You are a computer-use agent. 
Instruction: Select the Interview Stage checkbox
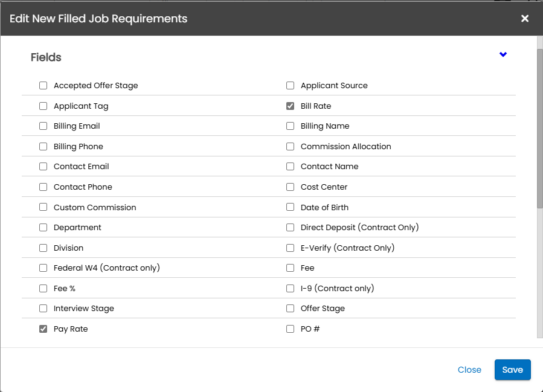click(43, 309)
